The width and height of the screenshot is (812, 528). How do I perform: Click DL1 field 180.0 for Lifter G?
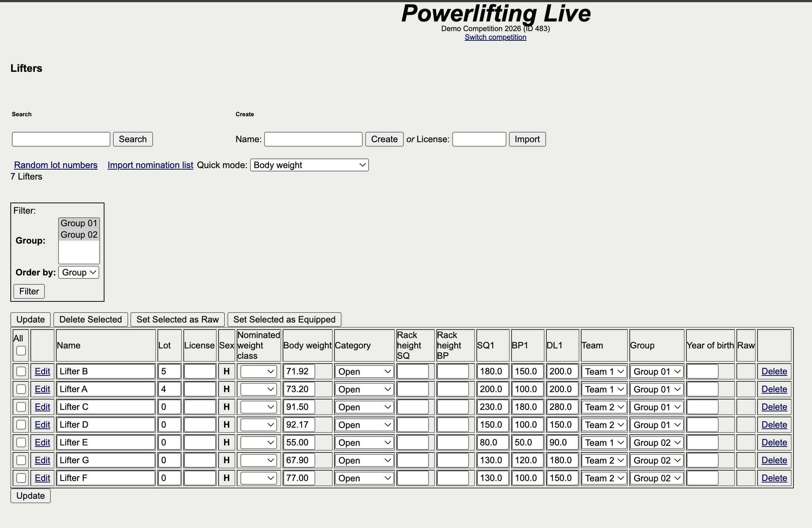(562, 460)
